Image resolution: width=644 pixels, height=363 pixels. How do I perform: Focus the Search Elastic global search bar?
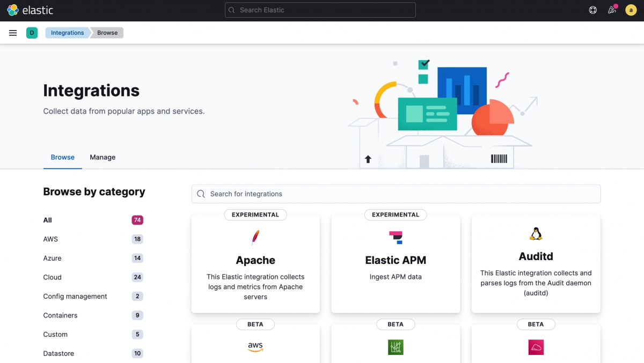point(320,10)
